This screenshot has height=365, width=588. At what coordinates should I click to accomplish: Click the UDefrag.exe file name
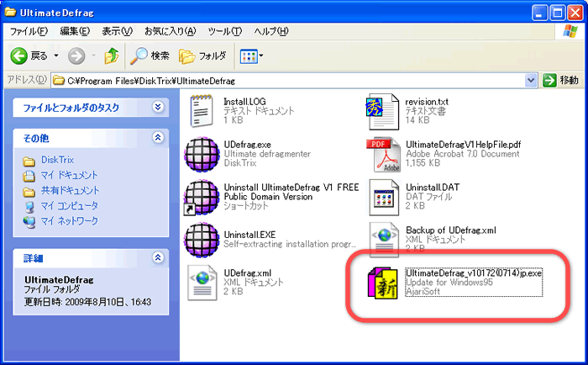[248, 145]
